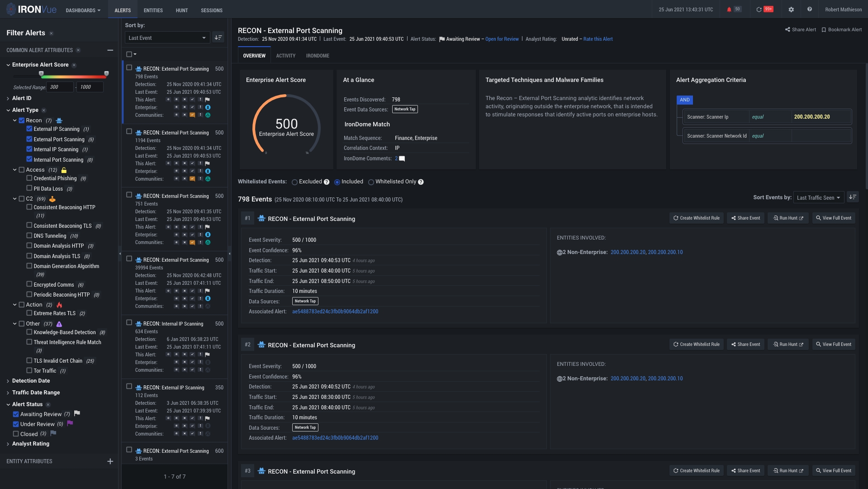
Task: Toggle alert list sort direction icon
Action: click(x=218, y=38)
